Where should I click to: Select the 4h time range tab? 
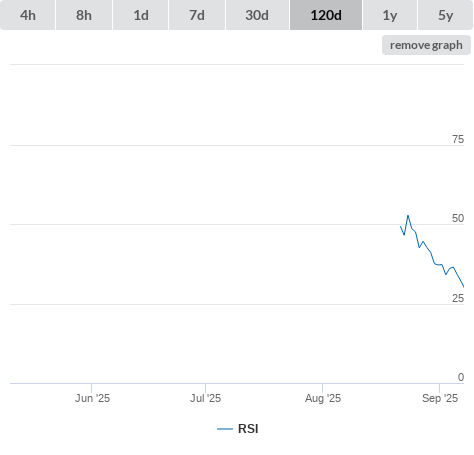point(28,15)
